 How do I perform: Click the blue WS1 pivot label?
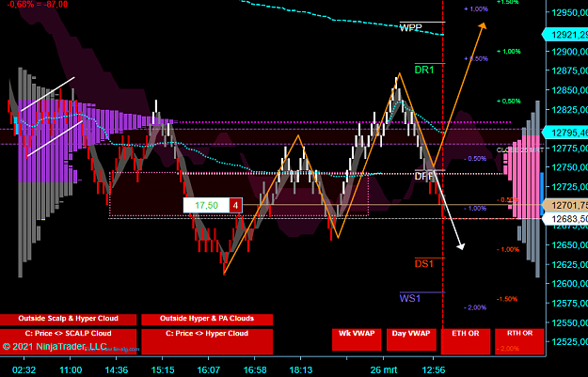click(x=410, y=298)
